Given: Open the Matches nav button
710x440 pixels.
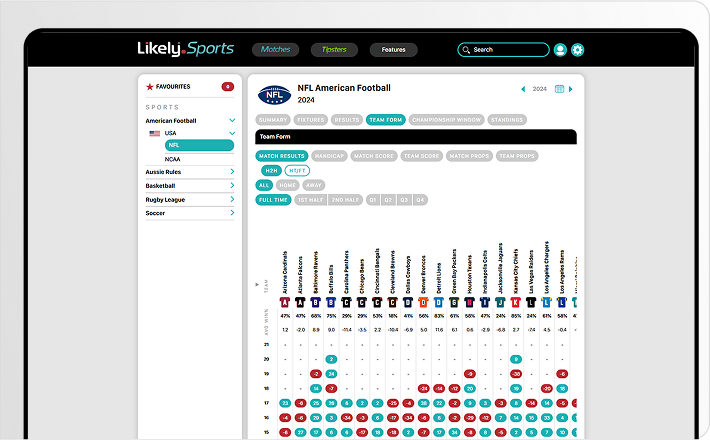Looking at the screenshot, I should 275,50.
